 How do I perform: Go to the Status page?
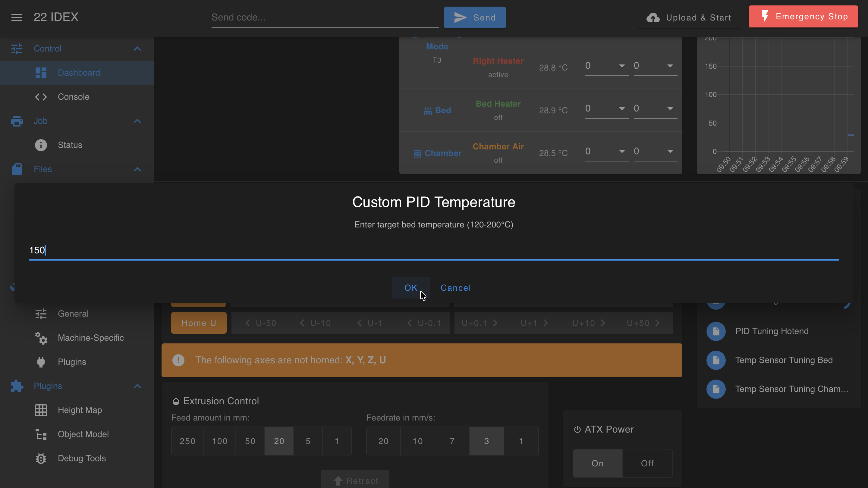[77, 145]
